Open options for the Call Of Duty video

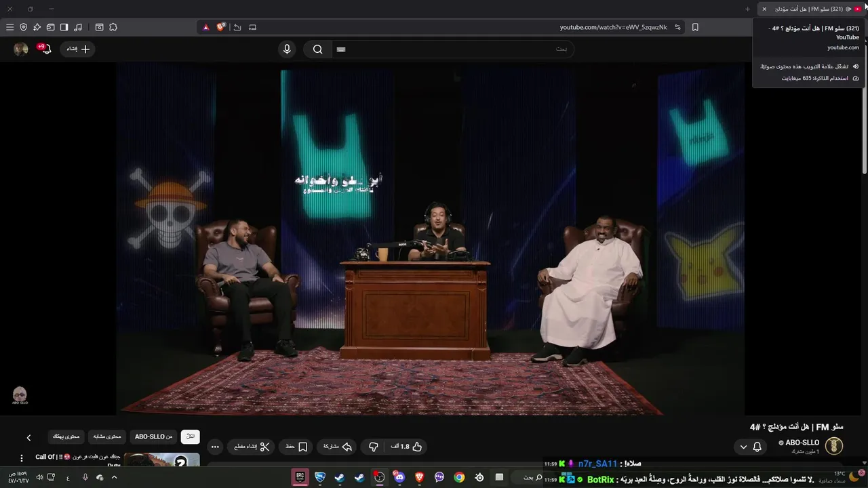click(21, 458)
